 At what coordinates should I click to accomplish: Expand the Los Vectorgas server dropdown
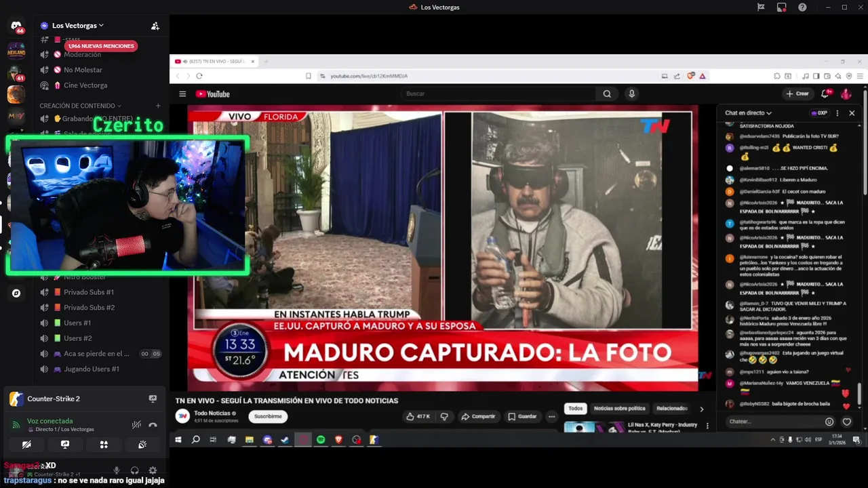coord(77,26)
